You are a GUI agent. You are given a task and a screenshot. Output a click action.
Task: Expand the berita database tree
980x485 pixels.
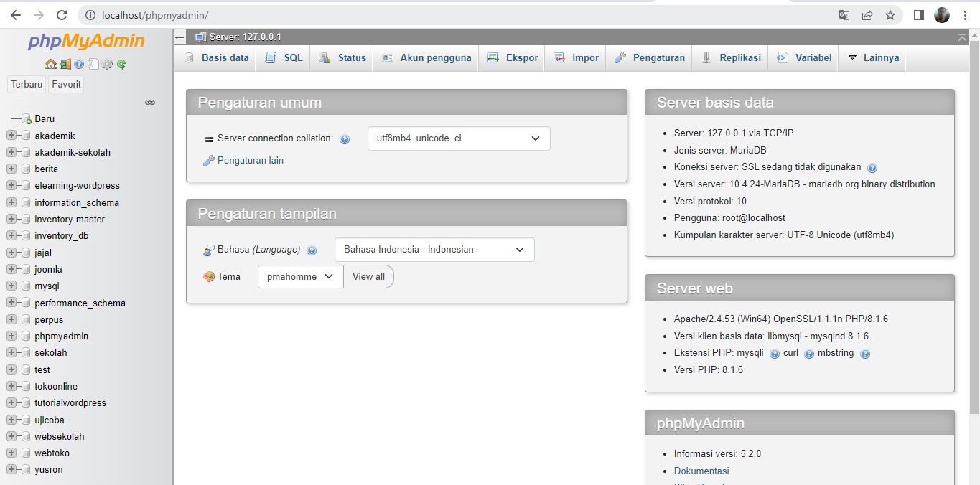pos(11,169)
